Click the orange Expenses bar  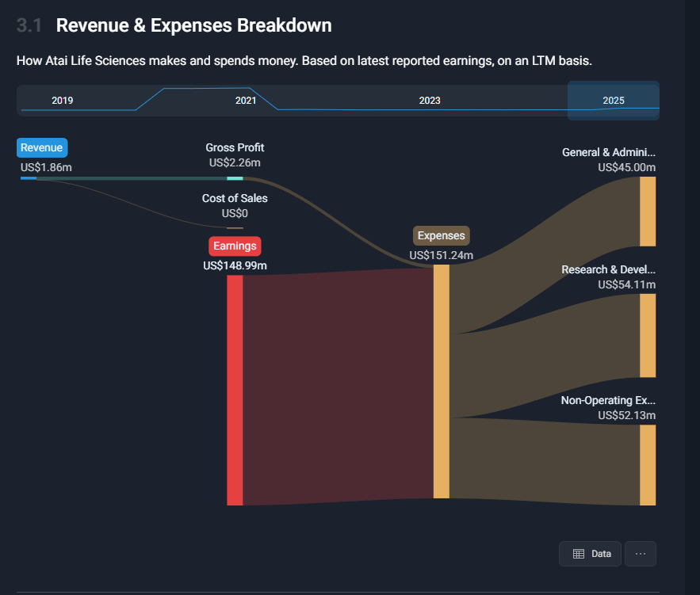pyautogui.click(x=441, y=381)
